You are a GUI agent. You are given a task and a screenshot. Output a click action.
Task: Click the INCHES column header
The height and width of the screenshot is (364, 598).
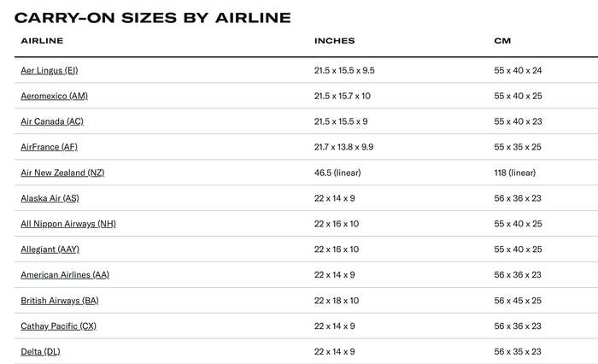(334, 41)
